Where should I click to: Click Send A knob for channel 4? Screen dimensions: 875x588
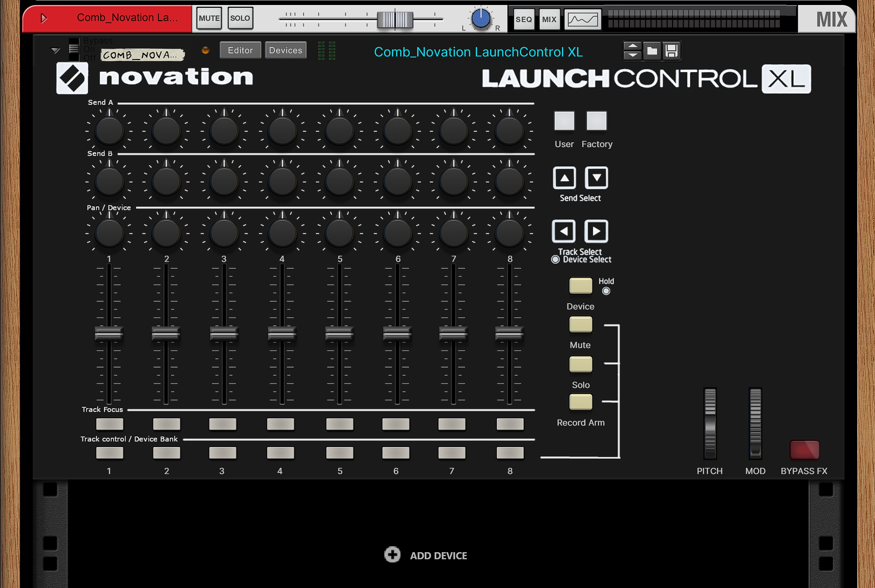(x=282, y=131)
